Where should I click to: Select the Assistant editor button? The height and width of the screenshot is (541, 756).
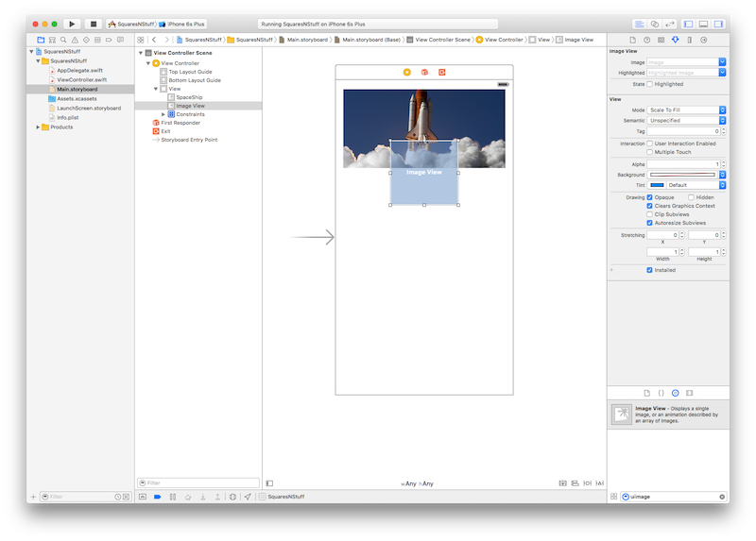[655, 24]
